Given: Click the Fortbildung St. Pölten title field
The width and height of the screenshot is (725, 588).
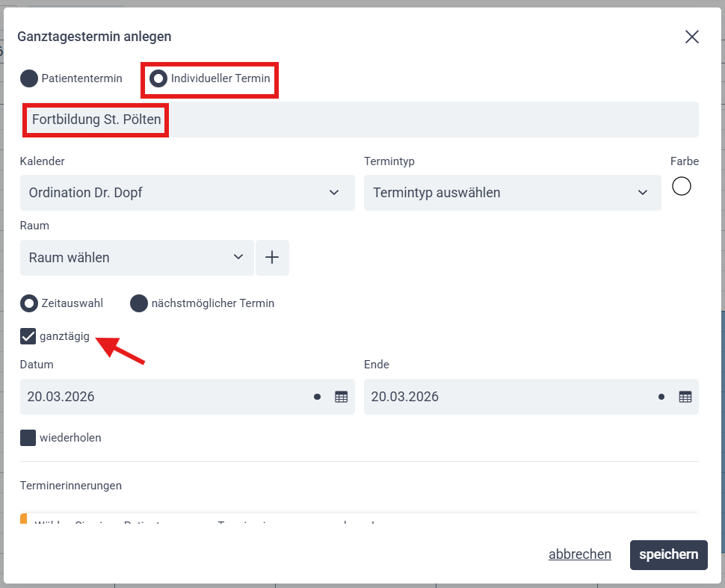Looking at the screenshot, I should pyautogui.click(x=359, y=120).
